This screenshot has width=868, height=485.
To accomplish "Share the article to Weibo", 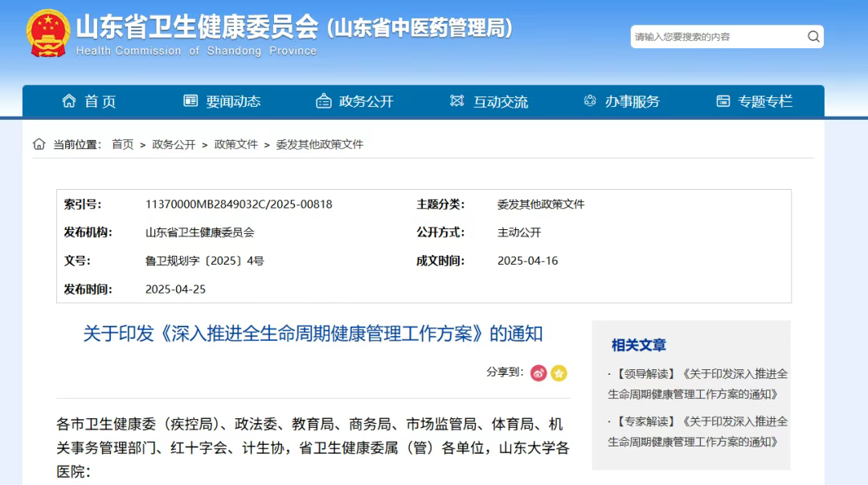I will pyautogui.click(x=538, y=373).
